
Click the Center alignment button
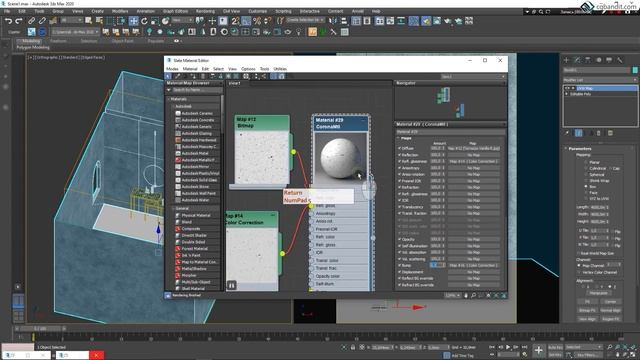611,302
